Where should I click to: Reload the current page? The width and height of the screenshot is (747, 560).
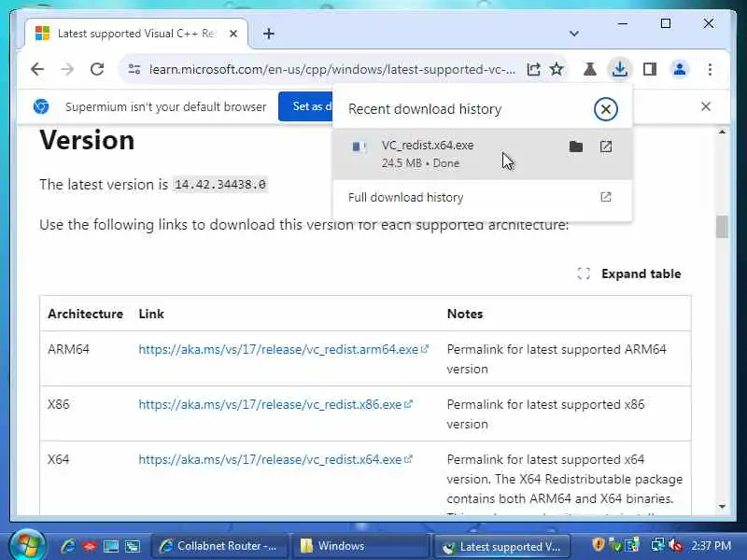pos(97,69)
